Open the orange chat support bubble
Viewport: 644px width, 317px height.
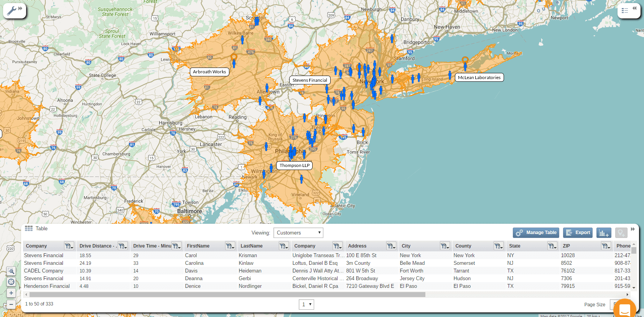coord(624,309)
